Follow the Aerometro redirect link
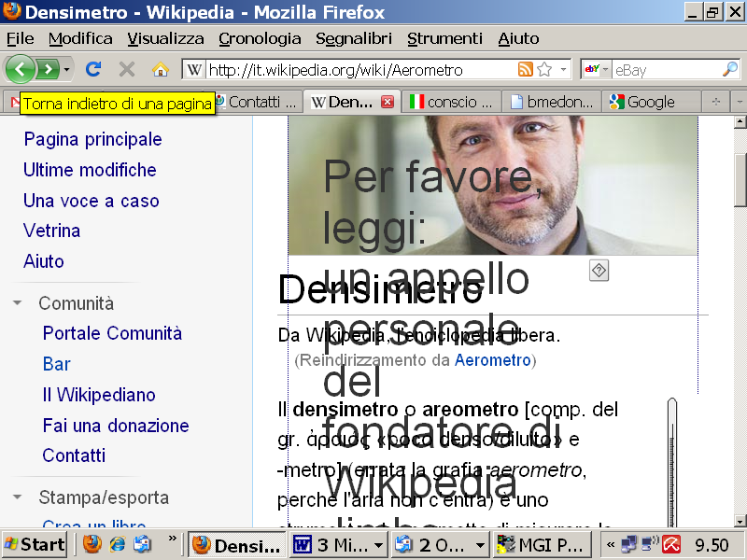The height and width of the screenshot is (560, 747). 493,359
